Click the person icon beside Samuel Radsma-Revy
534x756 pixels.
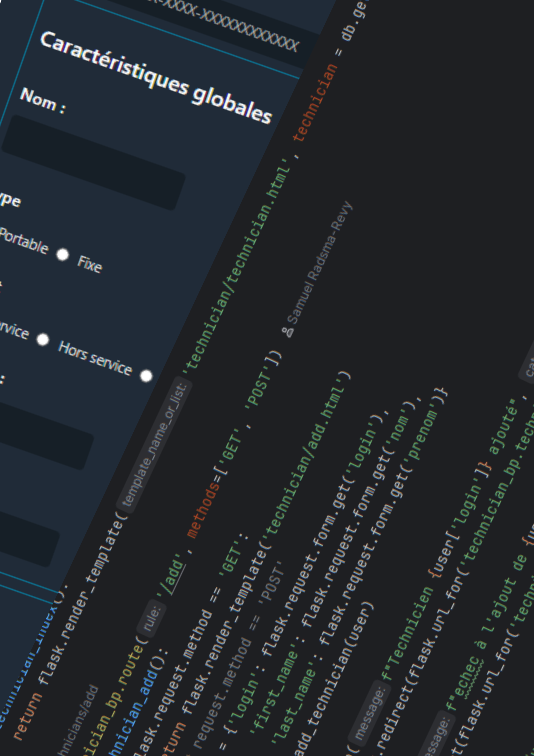289,332
